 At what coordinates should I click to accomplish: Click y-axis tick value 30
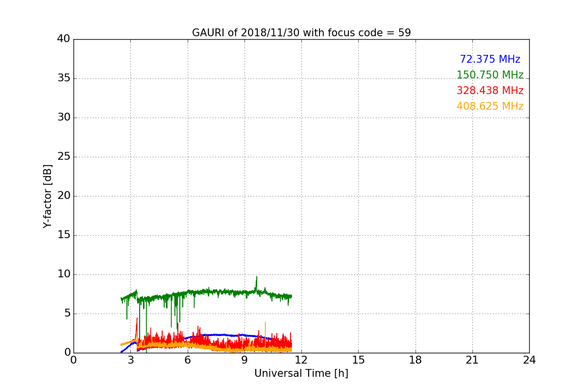coord(63,118)
